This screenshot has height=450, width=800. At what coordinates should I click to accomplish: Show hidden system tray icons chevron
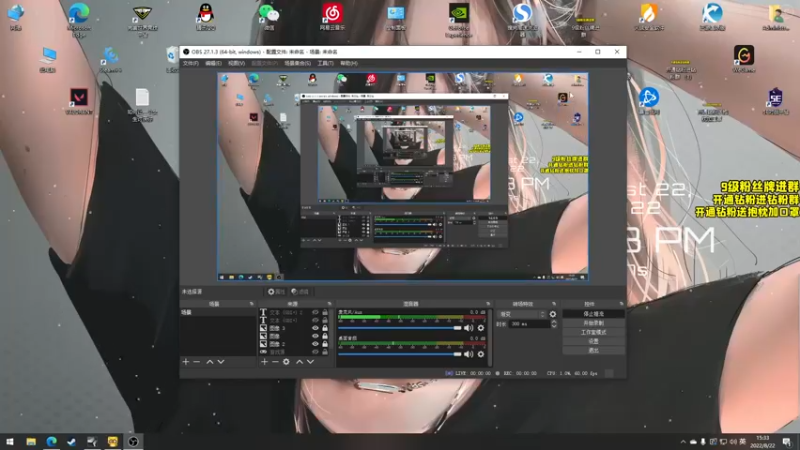[683, 442]
